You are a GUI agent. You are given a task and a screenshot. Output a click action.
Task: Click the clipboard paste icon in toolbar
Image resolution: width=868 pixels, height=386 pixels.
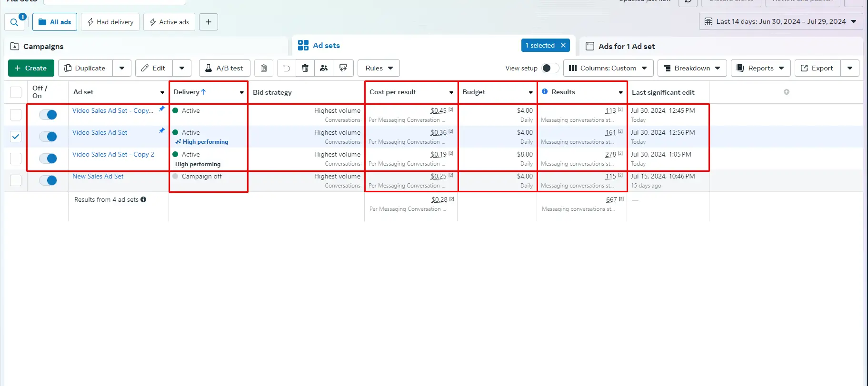[x=264, y=68]
